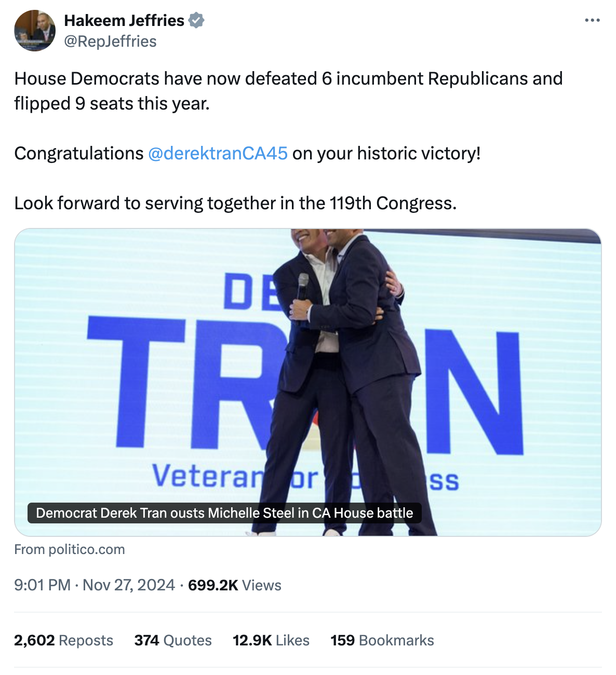Screen dimensions: 616x675
Task: Open the @RepJeffries handle link
Action: pyautogui.click(x=110, y=42)
